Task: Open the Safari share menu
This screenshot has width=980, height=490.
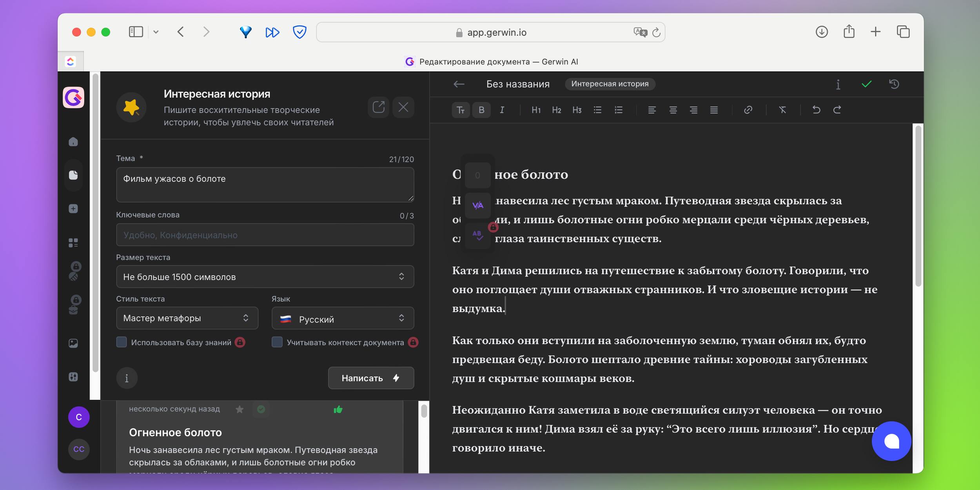Action: (x=849, y=31)
